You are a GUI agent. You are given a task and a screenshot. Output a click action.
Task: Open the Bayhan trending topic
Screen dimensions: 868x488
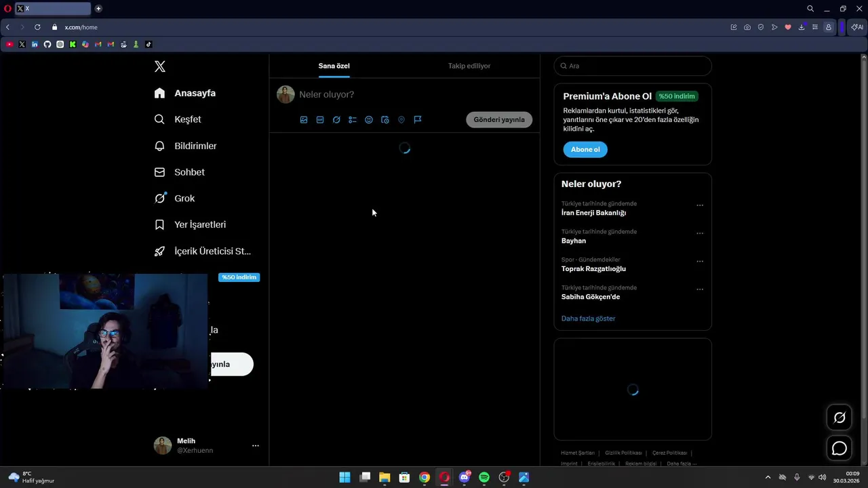[x=574, y=241]
